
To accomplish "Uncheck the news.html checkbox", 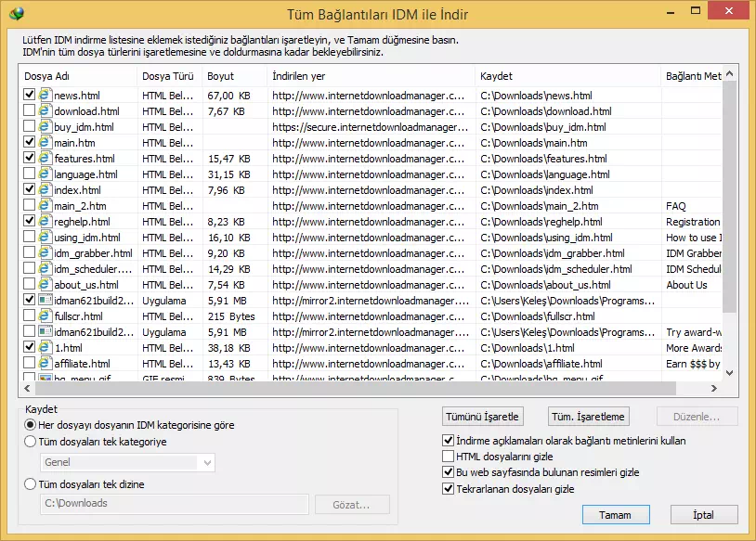I will point(29,95).
